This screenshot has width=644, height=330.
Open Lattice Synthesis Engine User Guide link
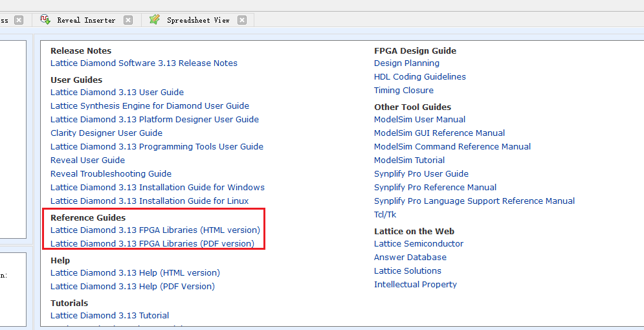[150, 106]
